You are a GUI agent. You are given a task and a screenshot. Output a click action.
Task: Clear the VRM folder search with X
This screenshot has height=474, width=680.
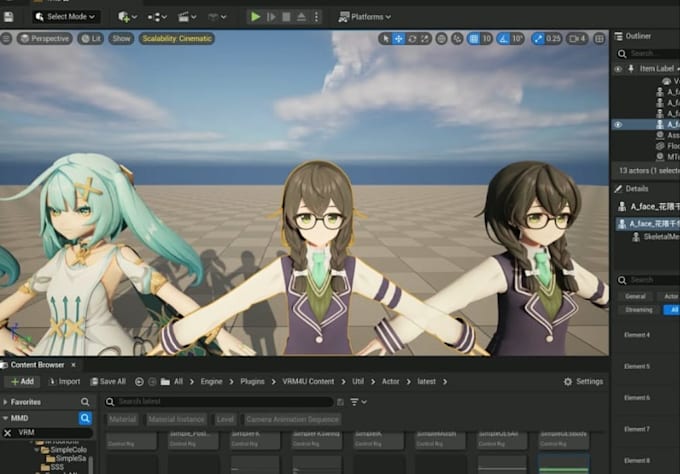click(x=7, y=433)
